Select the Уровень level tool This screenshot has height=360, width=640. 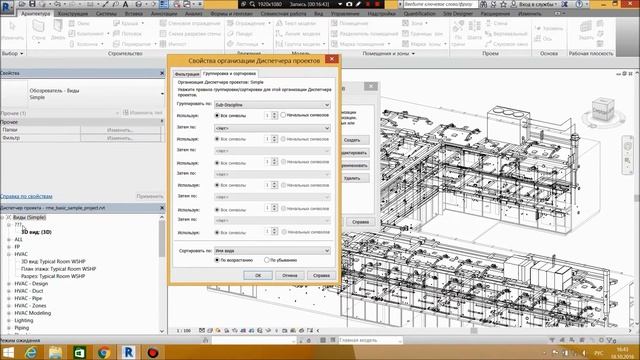pos(549,28)
